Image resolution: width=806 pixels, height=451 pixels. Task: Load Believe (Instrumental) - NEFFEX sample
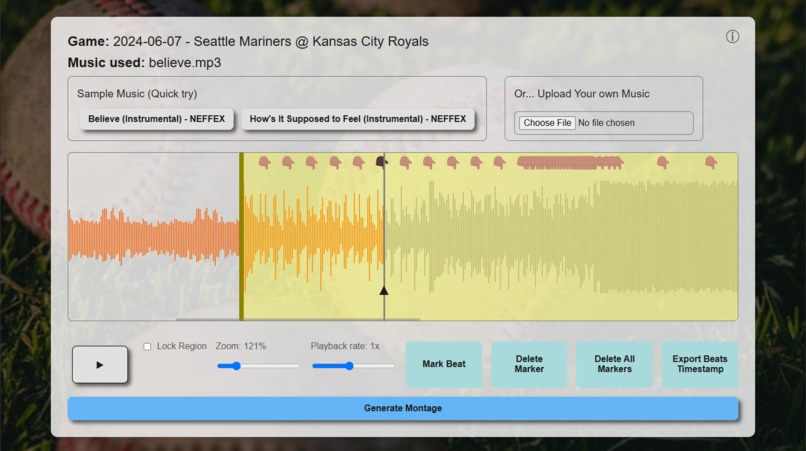[156, 119]
